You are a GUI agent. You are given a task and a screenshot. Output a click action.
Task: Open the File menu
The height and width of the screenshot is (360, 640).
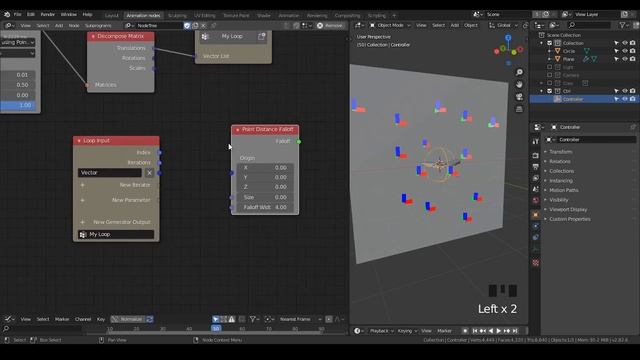18,14
